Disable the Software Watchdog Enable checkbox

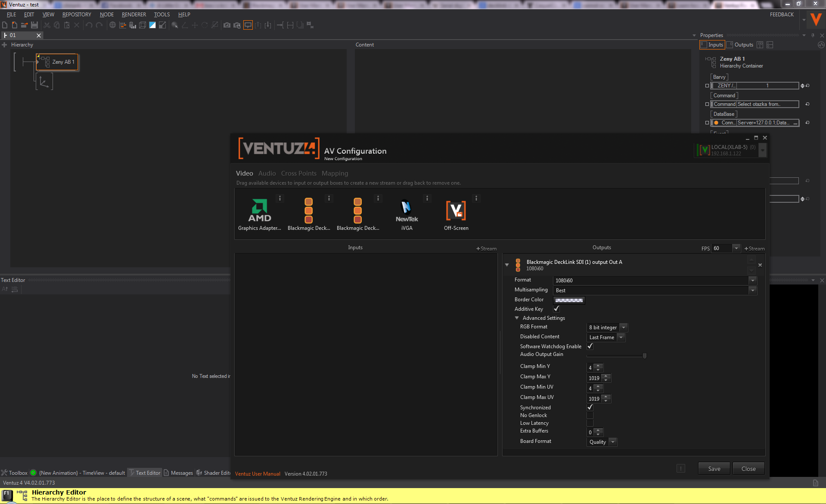[x=590, y=346]
